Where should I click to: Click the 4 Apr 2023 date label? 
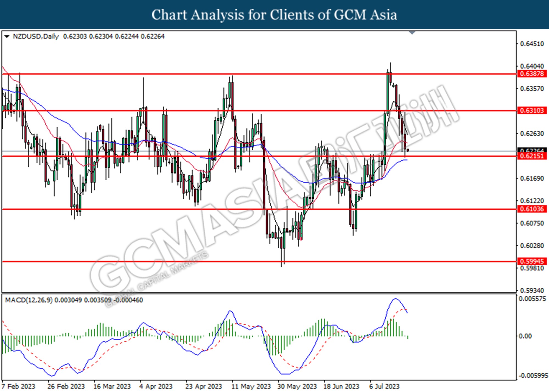point(156,386)
